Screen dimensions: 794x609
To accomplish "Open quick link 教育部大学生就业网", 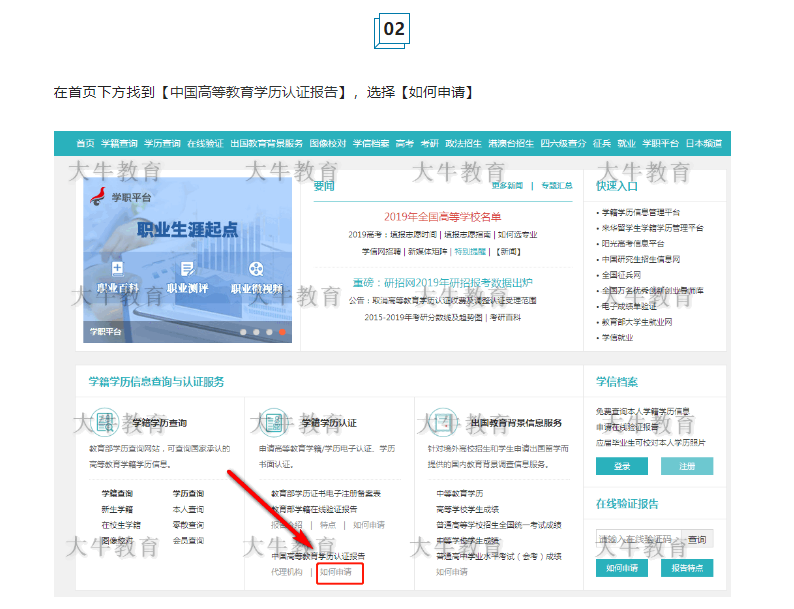I will tap(637, 322).
